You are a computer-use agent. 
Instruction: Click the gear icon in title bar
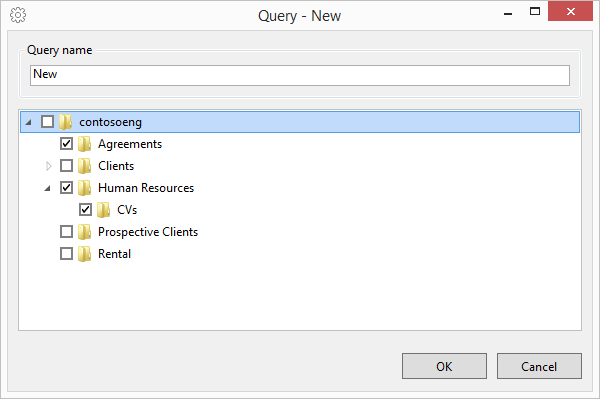[18, 15]
